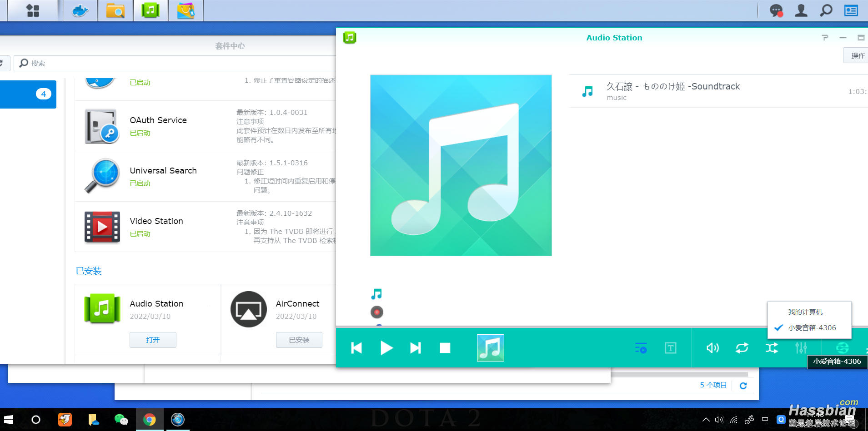Click the Video Station film icon
Image resolution: width=868 pixels, height=431 pixels.
click(x=102, y=227)
